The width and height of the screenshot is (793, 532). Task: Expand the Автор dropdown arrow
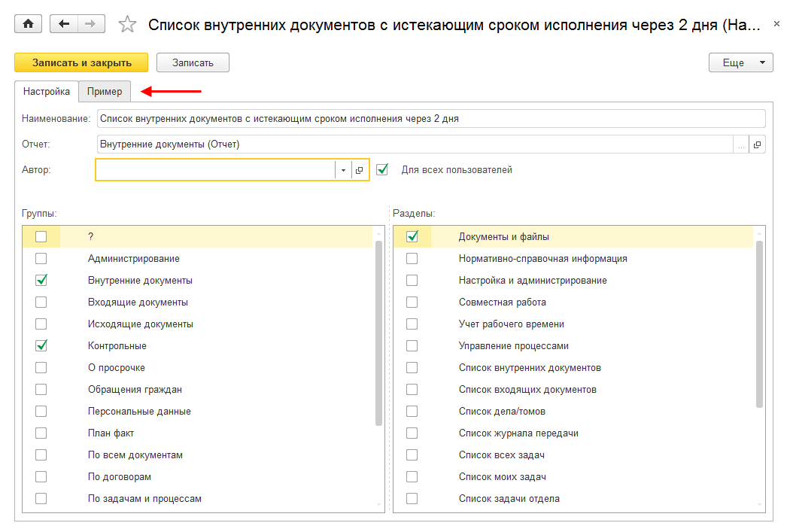click(343, 170)
